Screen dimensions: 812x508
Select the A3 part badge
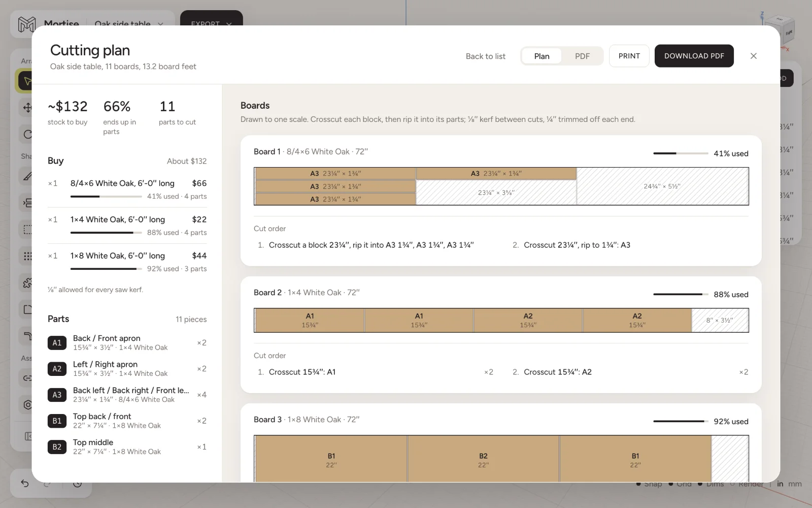coord(57,395)
